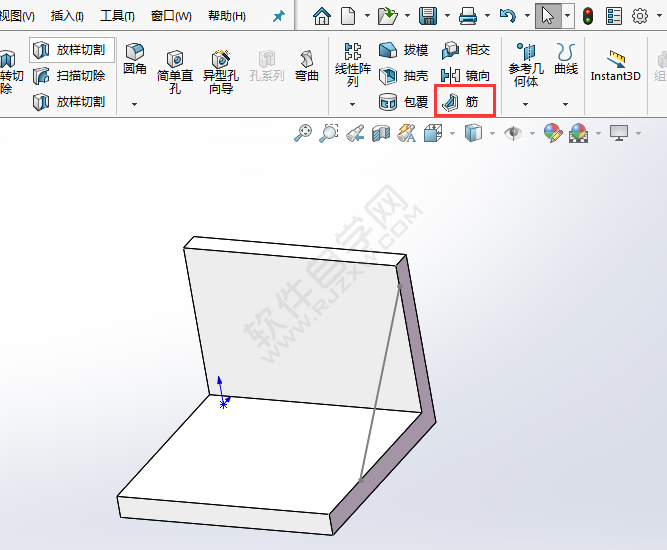Open the 参考几何体 reference geometry tool
Viewport: 667px width, 550px height.
tap(526, 64)
